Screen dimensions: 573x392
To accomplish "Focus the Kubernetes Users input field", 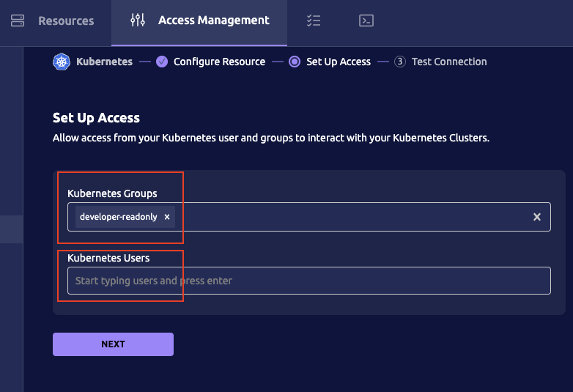I will pyautogui.click(x=308, y=281).
